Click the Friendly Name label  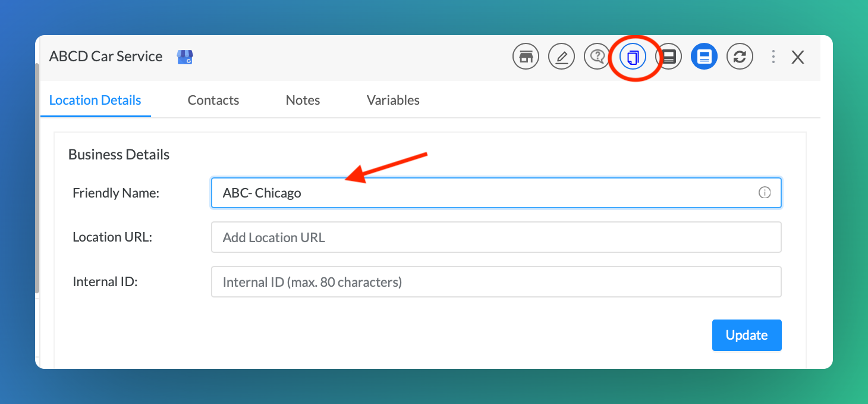pyautogui.click(x=116, y=193)
